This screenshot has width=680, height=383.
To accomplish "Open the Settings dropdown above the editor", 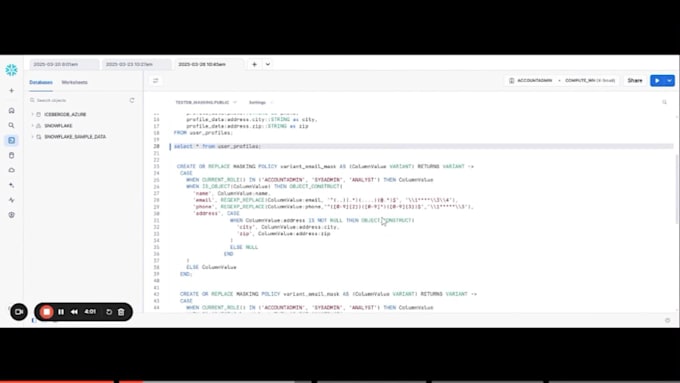I will (261, 102).
